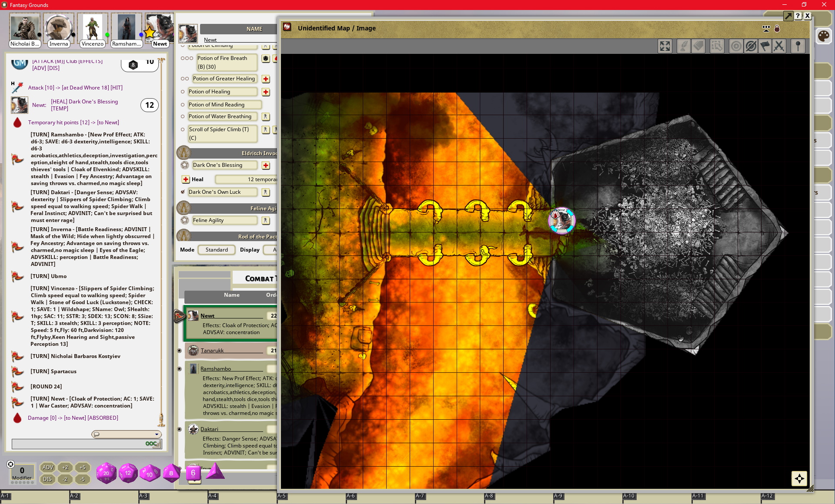Pick up the d8 die
Screen dimensions: 835x504
pyautogui.click(x=171, y=473)
